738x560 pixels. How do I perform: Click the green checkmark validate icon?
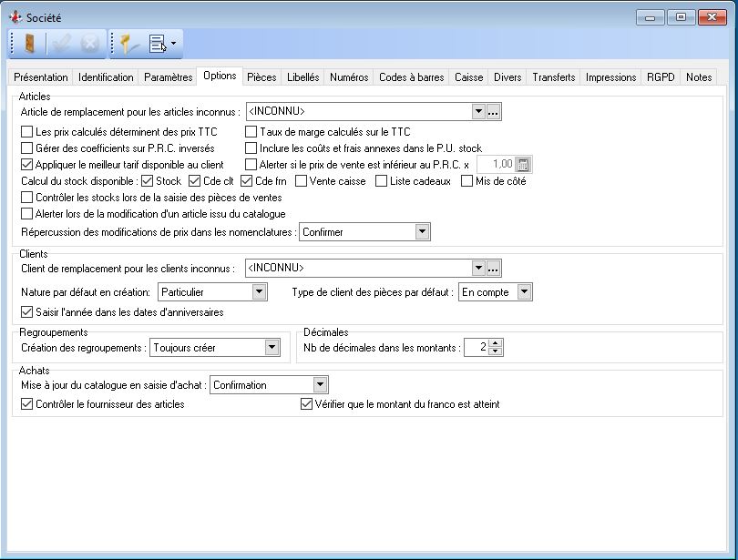[63, 43]
